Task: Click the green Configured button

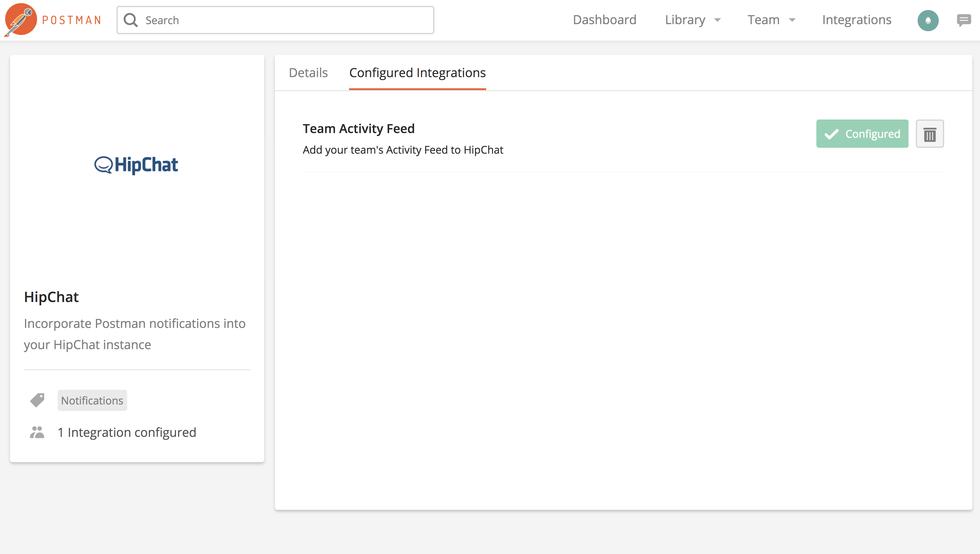Action: [862, 134]
